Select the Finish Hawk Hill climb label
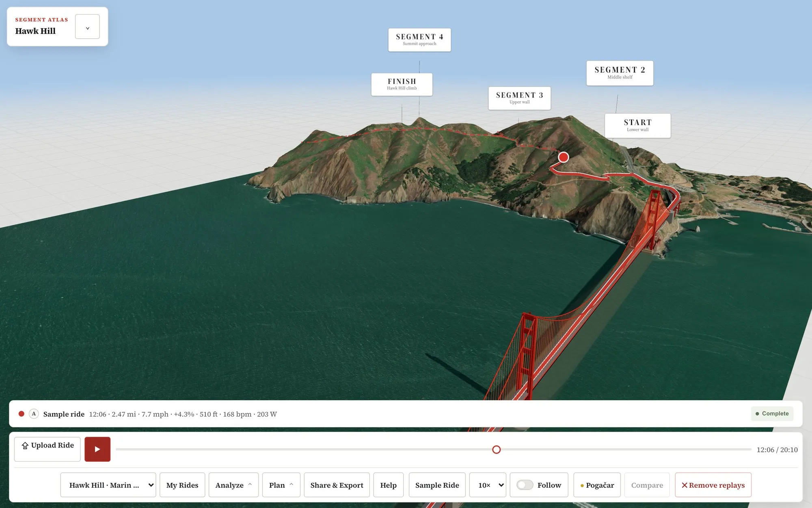Viewport: 812px width, 508px height. point(402,85)
